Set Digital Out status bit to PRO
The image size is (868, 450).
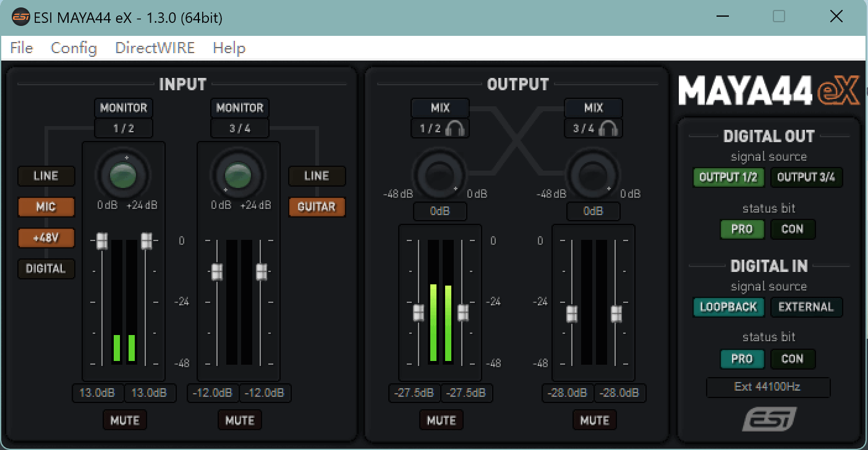pyautogui.click(x=742, y=229)
